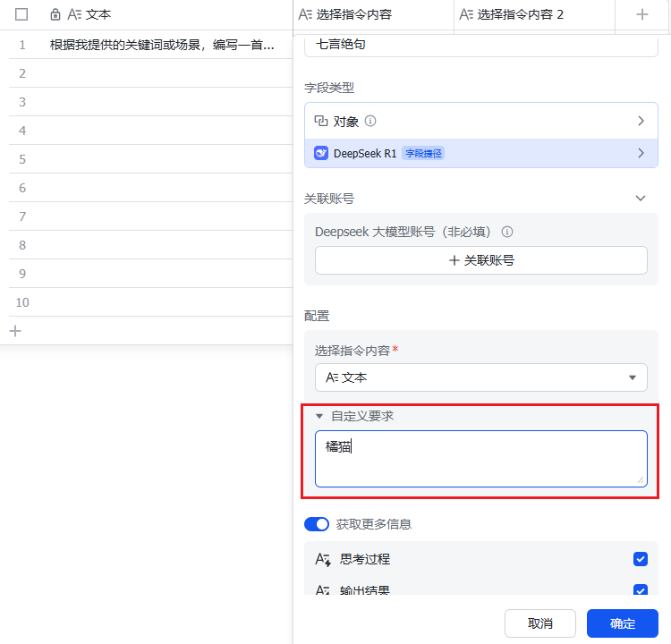Click the 自定义要求 textarea containing 橘猫
The width and height of the screenshot is (671, 644).
pos(481,459)
